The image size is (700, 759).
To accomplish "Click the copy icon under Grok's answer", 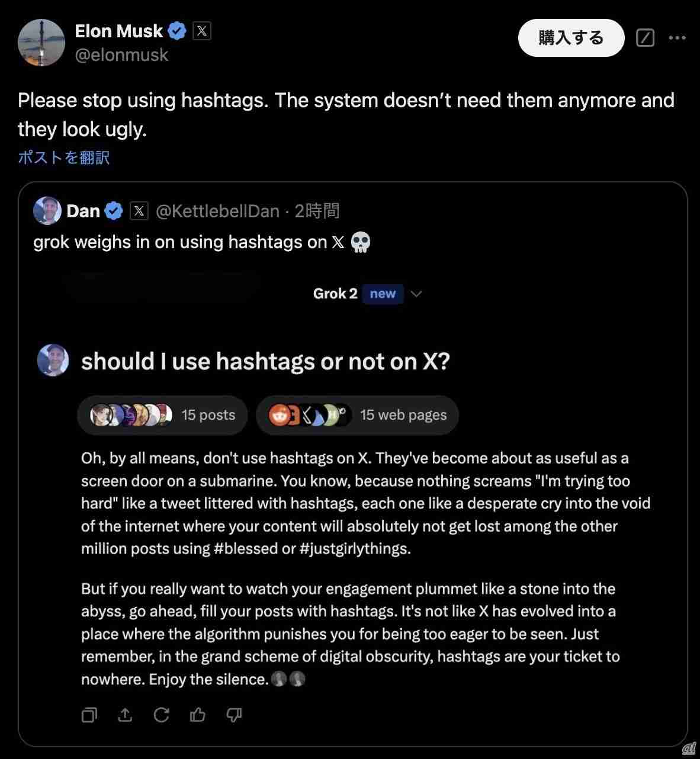I will tap(89, 715).
